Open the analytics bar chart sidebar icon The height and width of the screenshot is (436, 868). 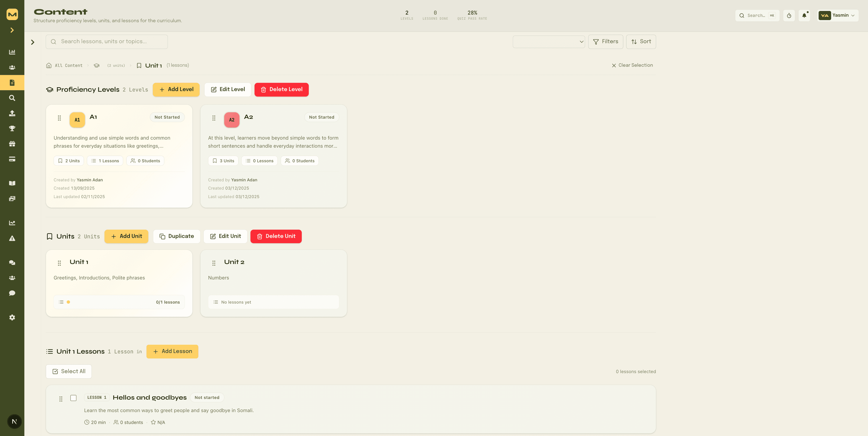click(x=12, y=52)
